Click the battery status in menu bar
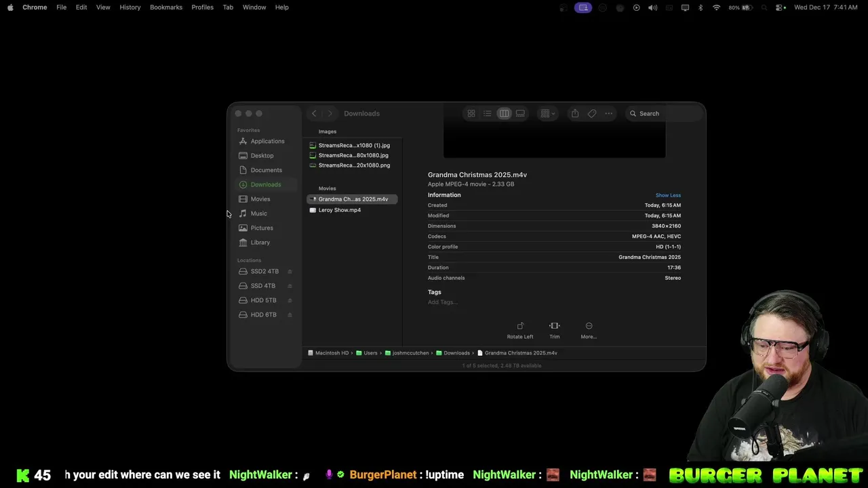 tap(741, 7)
